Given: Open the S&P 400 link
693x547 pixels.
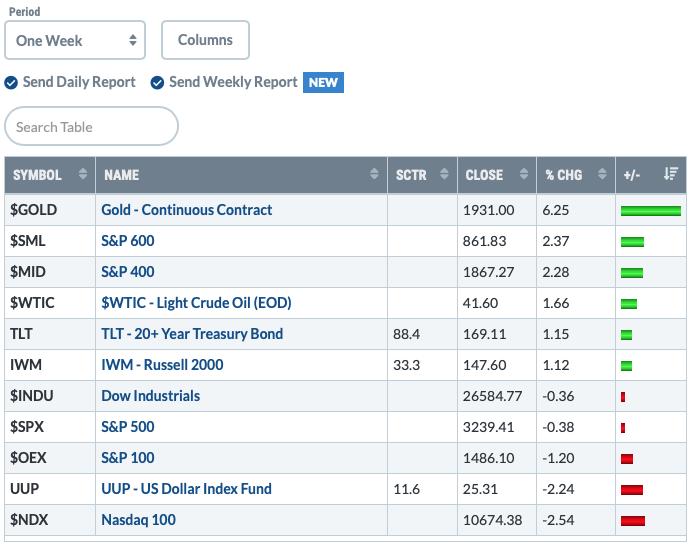Looking at the screenshot, I should (128, 272).
